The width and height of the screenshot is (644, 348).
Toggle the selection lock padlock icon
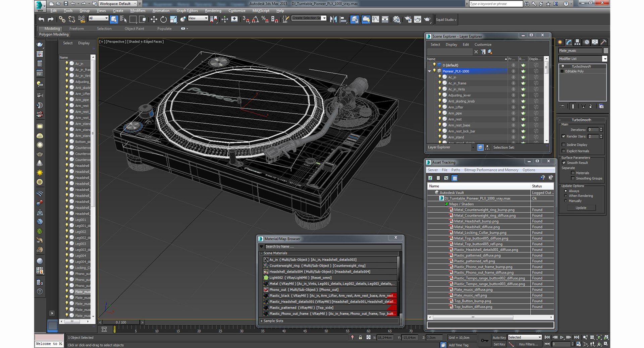360,338
